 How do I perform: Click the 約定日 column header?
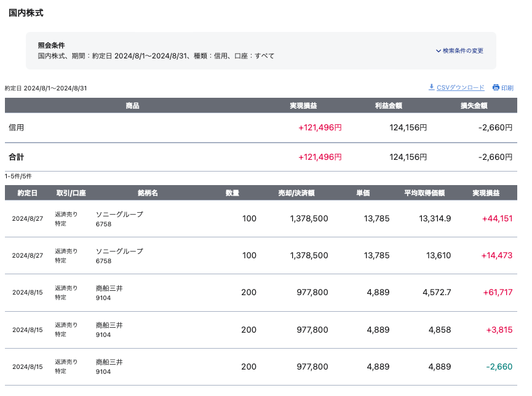click(27, 193)
